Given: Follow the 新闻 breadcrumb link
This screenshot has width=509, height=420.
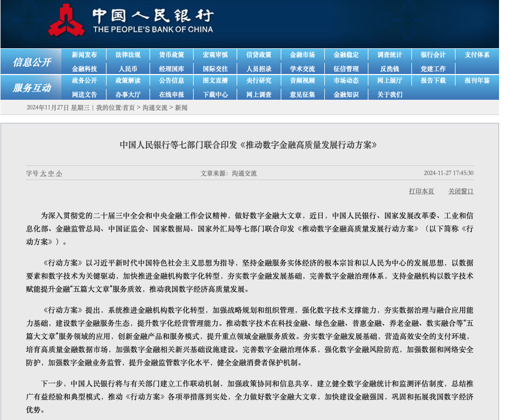Looking at the screenshot, I should (x=181, y=108).
